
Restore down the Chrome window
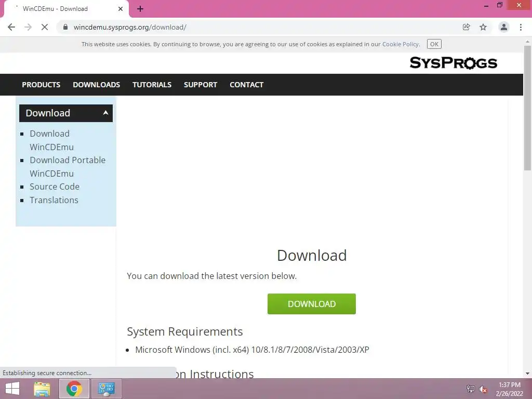pos(499,5)
